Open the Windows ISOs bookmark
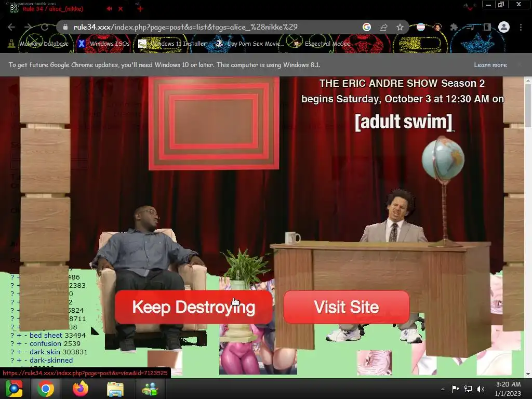The width and height of the screenshot is (532, 399). 104,44
